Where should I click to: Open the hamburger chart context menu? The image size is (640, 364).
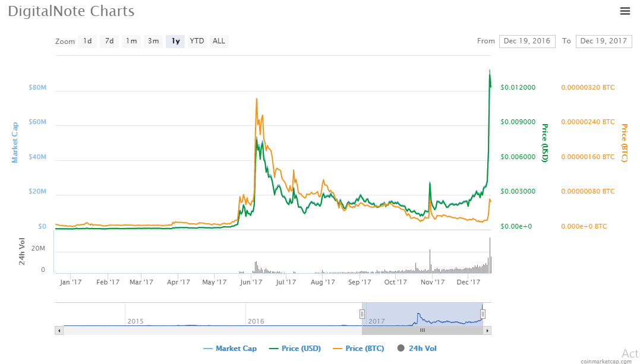[x=625, y=11]
